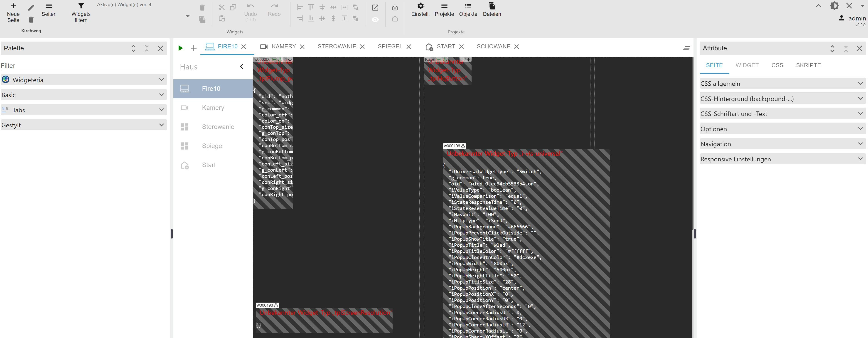Start runtime with green play icon
The width and height of the screenshot is (868, 338).
181,48
